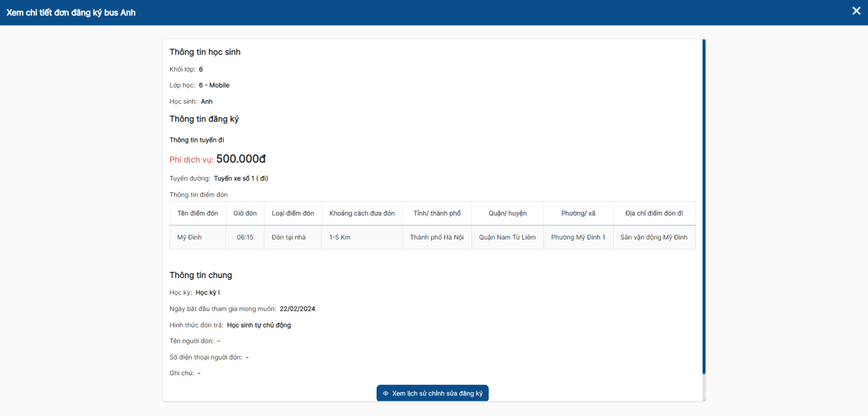The width and height of the screenshot is (868, 416).
Task: Click the 'Thành phố Hà Nội' cell
Action: click(x=437, y=237)
